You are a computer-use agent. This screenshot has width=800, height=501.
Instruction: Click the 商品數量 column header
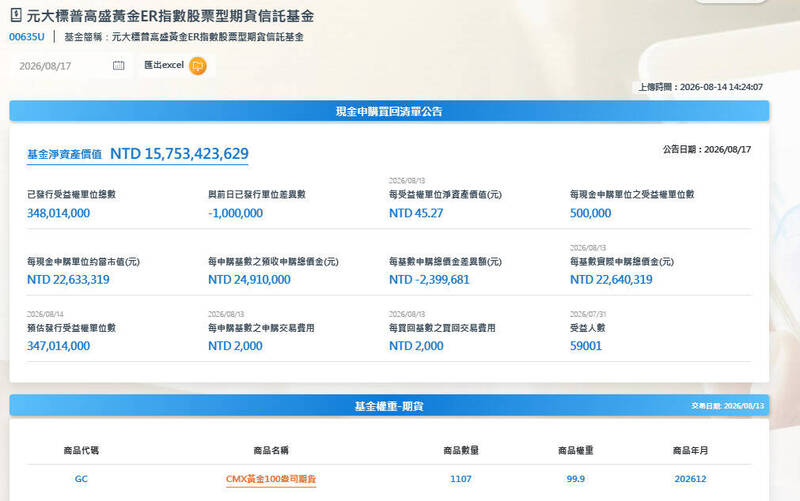point(461,450)
